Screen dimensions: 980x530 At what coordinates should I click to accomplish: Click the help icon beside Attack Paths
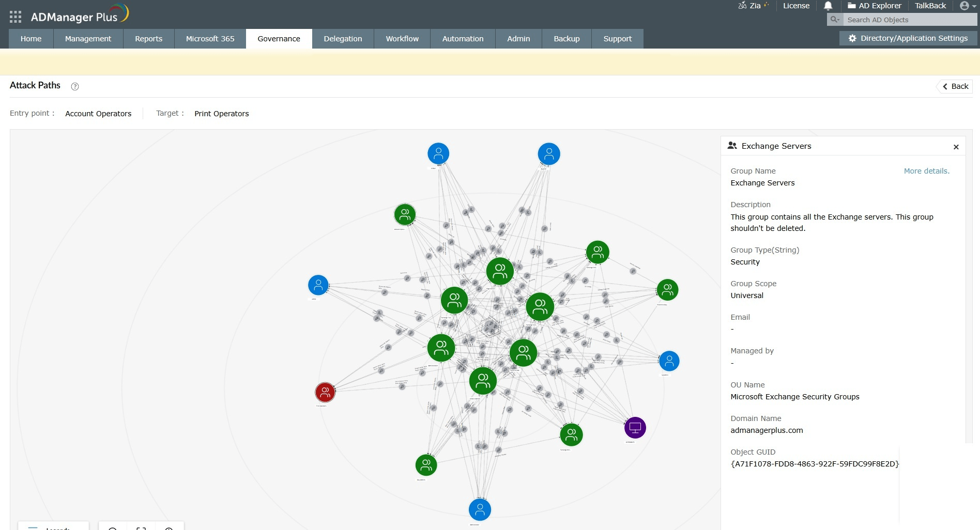[x=75, y=86]
